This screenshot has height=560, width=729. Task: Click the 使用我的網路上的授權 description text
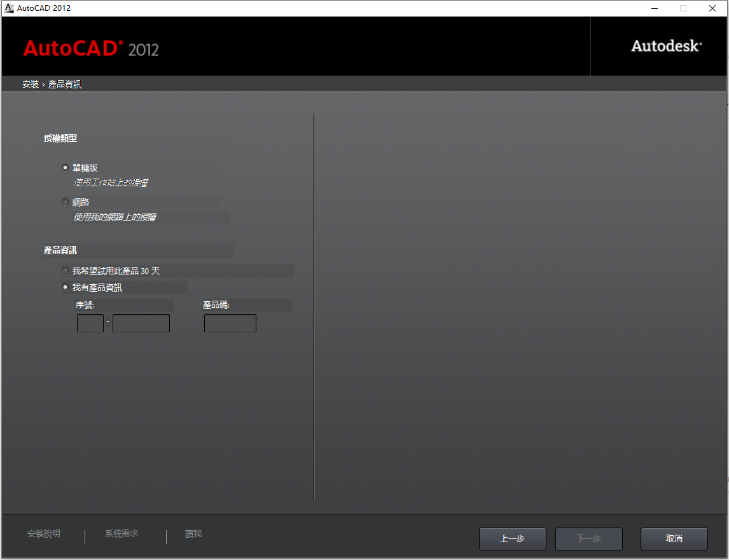[x=115, y=217]
